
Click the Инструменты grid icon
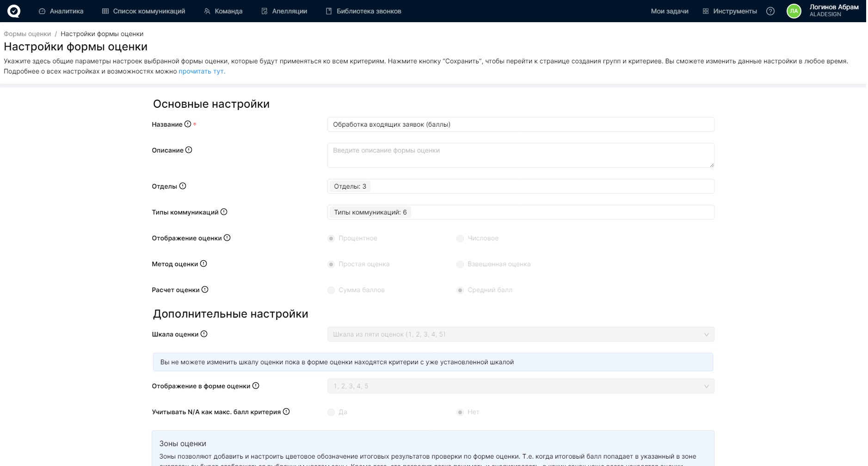706,11
